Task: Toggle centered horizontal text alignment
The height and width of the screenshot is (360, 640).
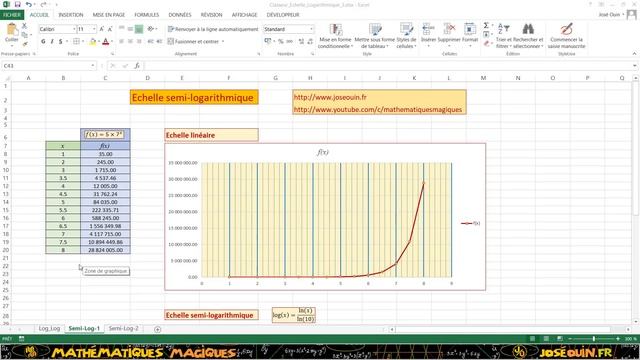Action: click(130, 41)
